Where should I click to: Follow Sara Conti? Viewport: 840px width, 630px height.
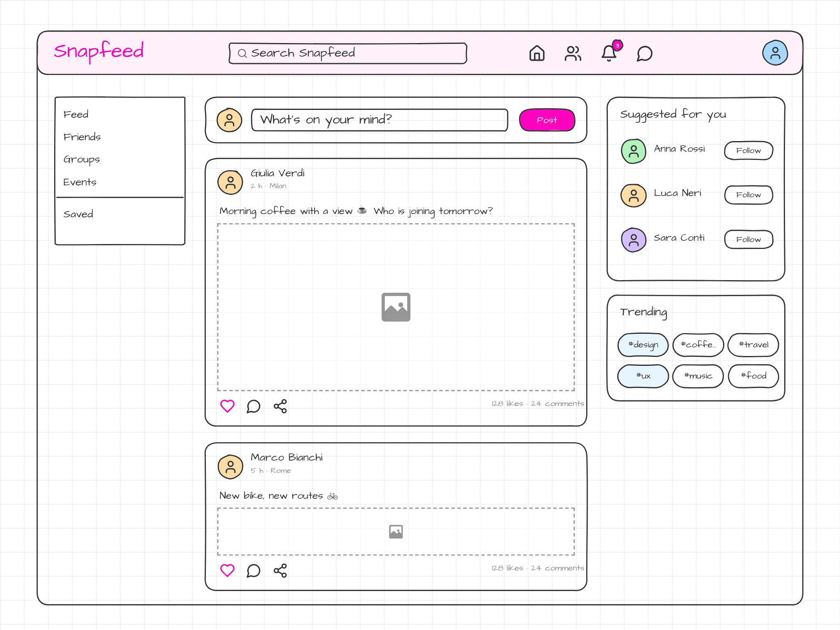749,240
